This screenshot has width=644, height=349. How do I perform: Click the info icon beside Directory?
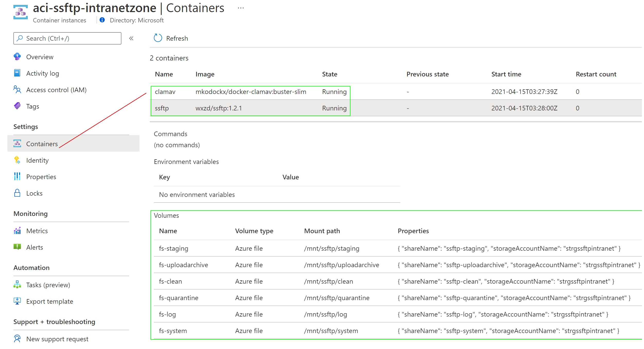102,20
